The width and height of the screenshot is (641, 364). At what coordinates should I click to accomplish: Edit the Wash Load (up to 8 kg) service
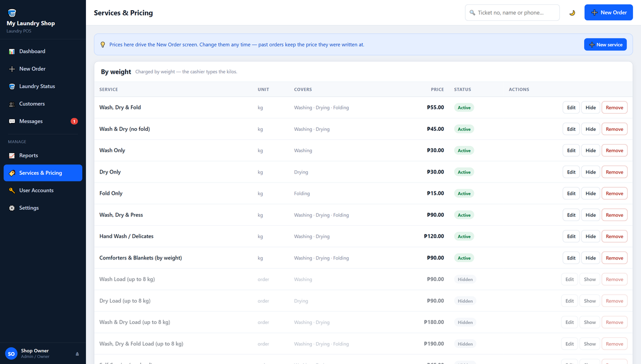click(570, 279)
